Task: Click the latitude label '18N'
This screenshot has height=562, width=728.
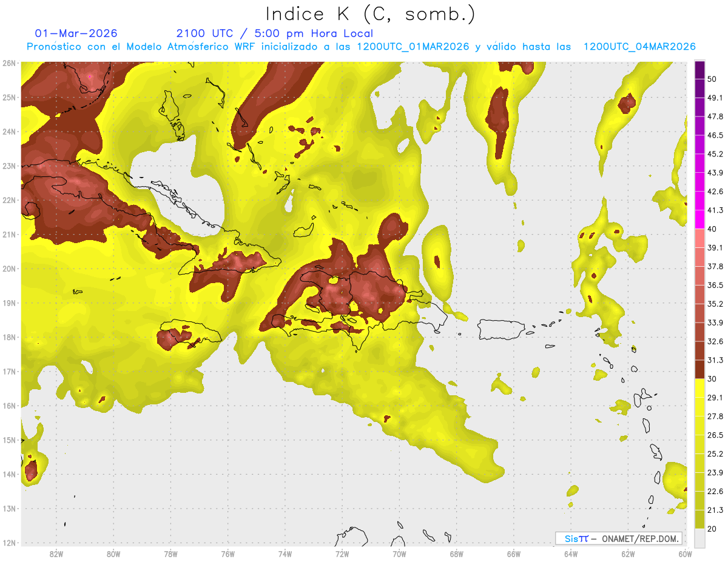Action: (x=9, y=338)
